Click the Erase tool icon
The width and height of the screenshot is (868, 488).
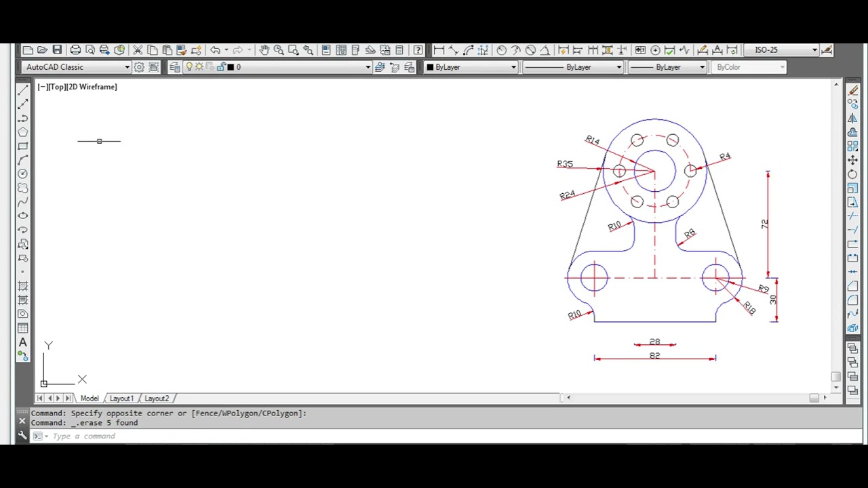853,90
